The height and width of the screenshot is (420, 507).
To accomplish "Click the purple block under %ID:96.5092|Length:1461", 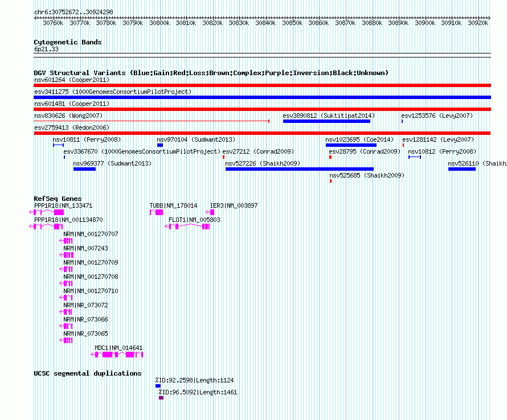I will click(161, 398).
